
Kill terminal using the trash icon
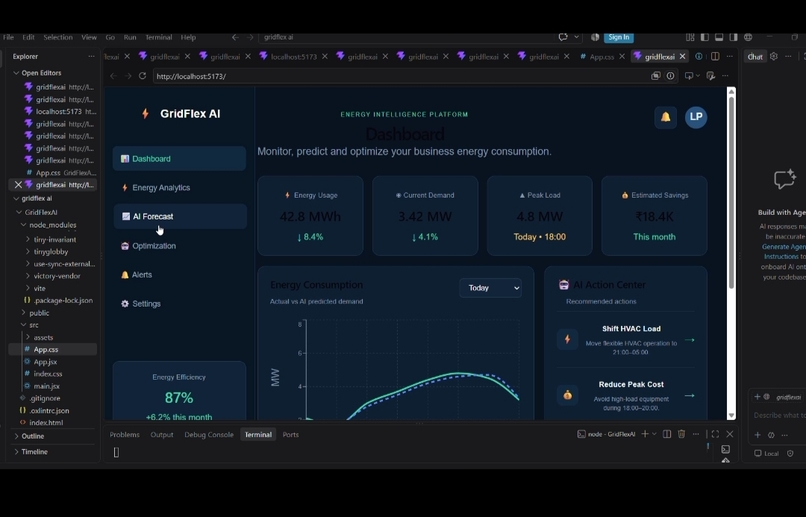pyautogui.click(x=682, y=434)
